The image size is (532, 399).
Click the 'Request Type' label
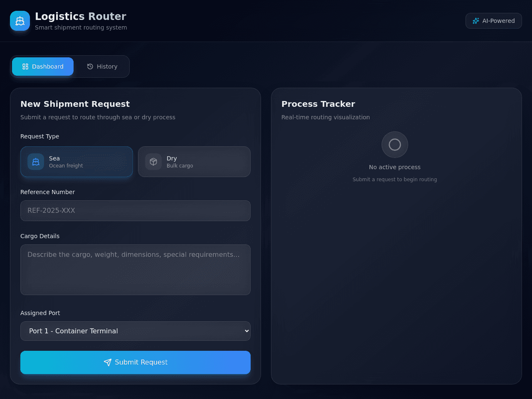[40, 136]
